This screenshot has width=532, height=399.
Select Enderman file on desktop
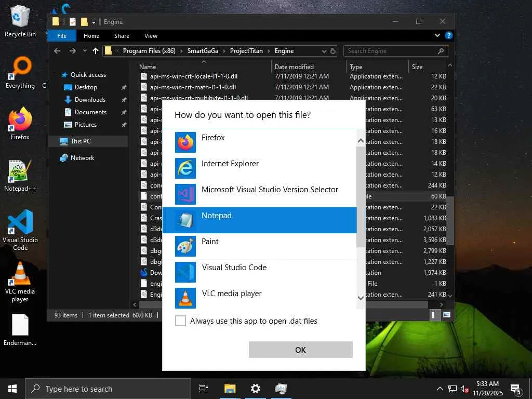[x=20, y=330]
